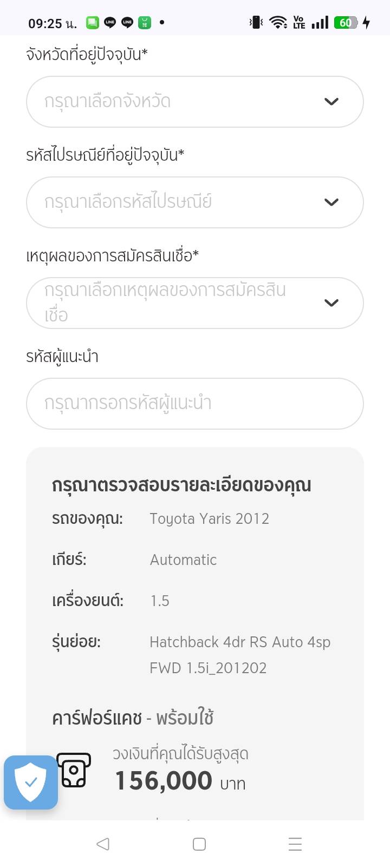390x868 pixels.
Task: Tap the car cash loan icon
Action: pyautogui.click(x=74, y=770)
